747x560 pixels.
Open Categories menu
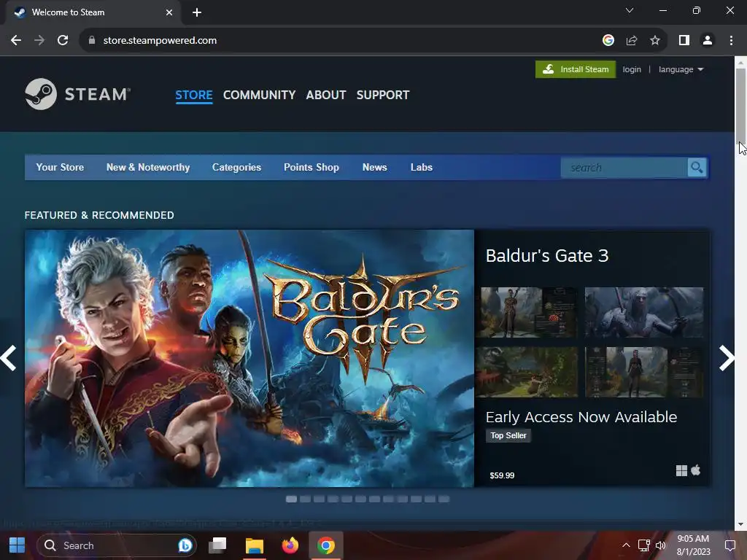point(236,167)
